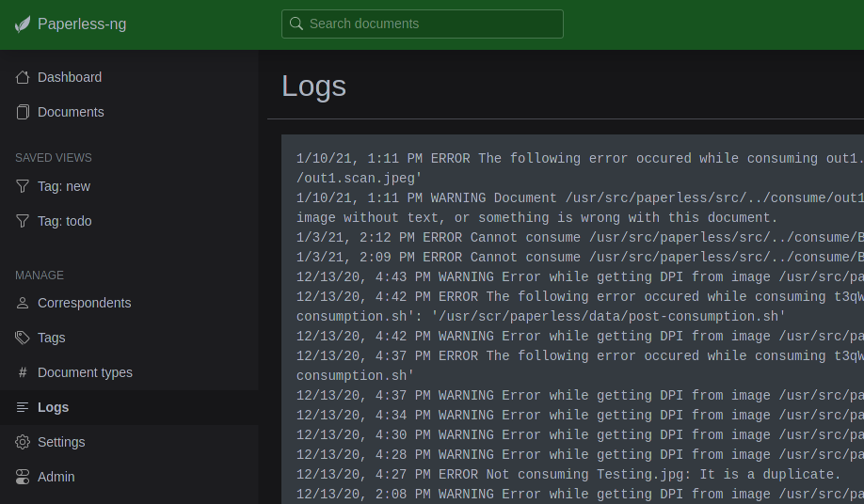This screenshot has width=864, height=504.
Task: Click the 12/13/20 4:43 PM WARNING log line
Action: pyautogui.click(x=580, y=277)
